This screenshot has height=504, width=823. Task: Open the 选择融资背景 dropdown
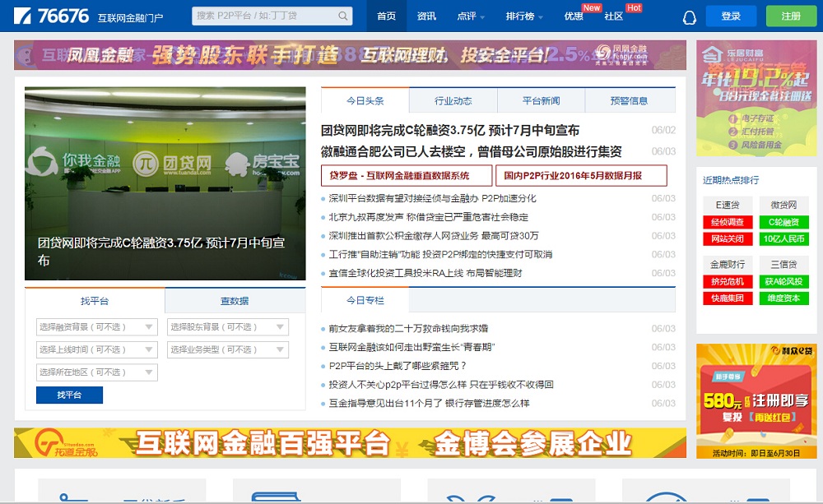click(96, 327)
